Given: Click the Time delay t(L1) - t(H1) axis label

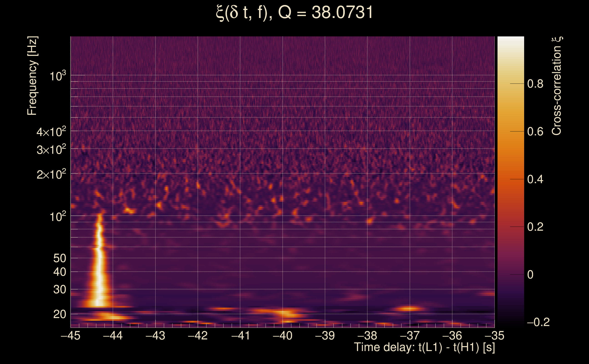Looking at the screenshot, I should pyautogui.click(x=424, y=347).
